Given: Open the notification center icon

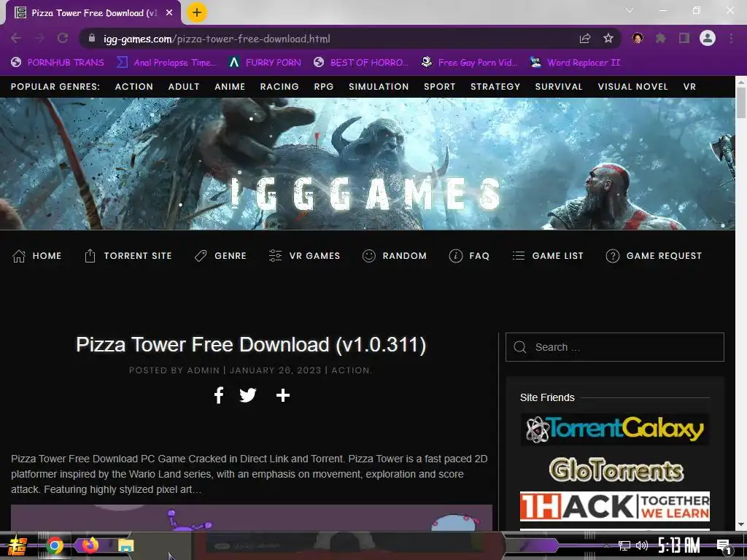Looking at the screenshot, I should click(x=724, y=547).
